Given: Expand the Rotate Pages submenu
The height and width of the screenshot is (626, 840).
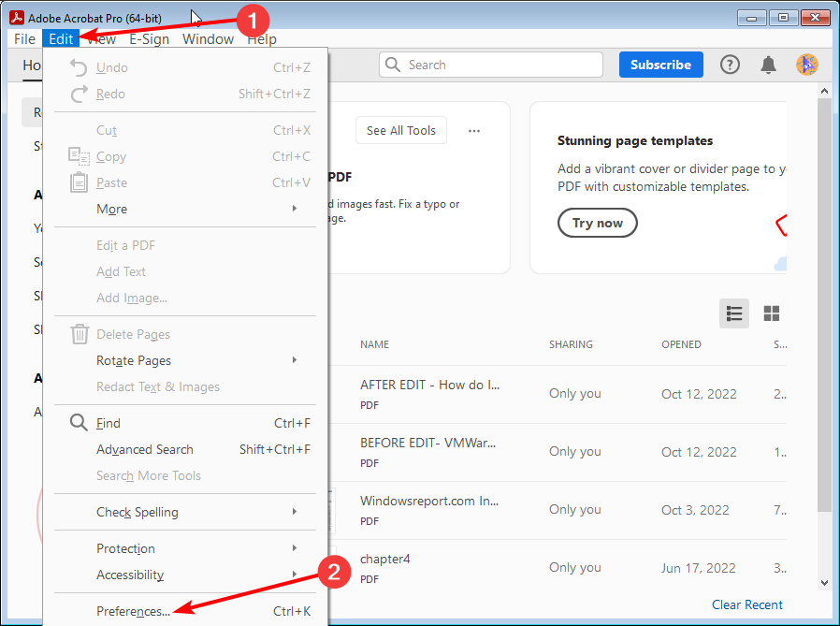Looking at the screenshot, I should 185,360.
